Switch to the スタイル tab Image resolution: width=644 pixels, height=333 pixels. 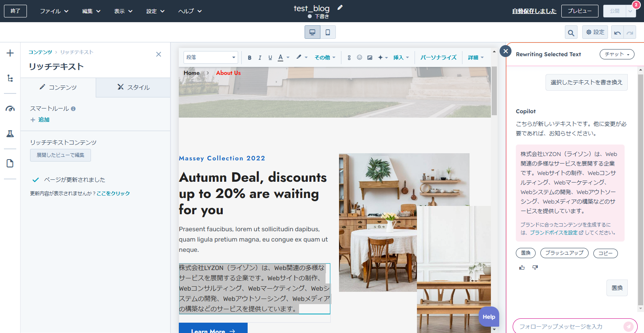133,88
